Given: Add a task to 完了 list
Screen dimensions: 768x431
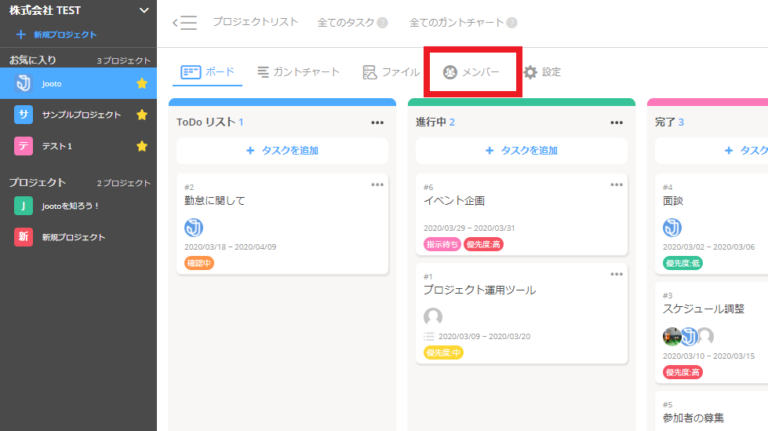Looking at the screenshot, I should click(712, 150).
